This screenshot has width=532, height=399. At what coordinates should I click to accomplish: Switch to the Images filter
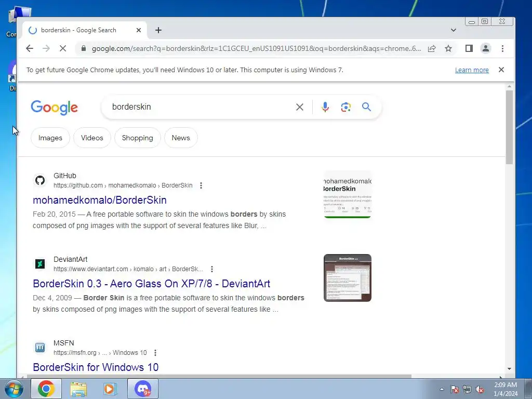[x=50, y=138]
